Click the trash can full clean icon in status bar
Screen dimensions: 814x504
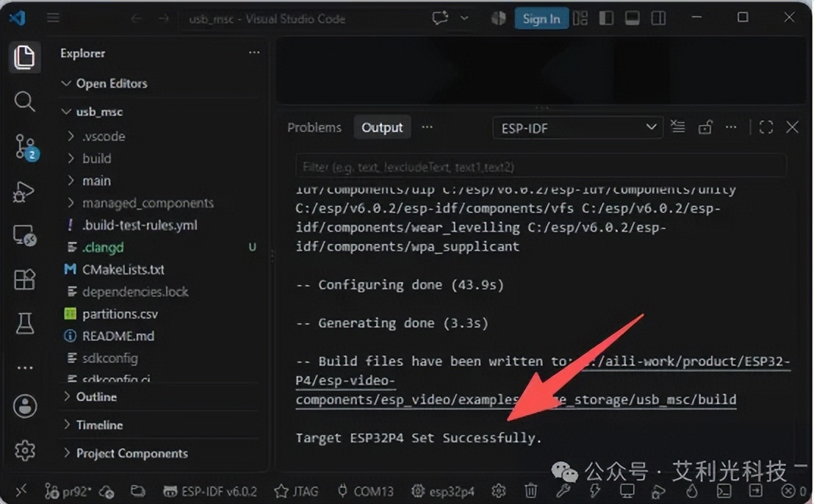pyautogui.click(x=530, y=491)
